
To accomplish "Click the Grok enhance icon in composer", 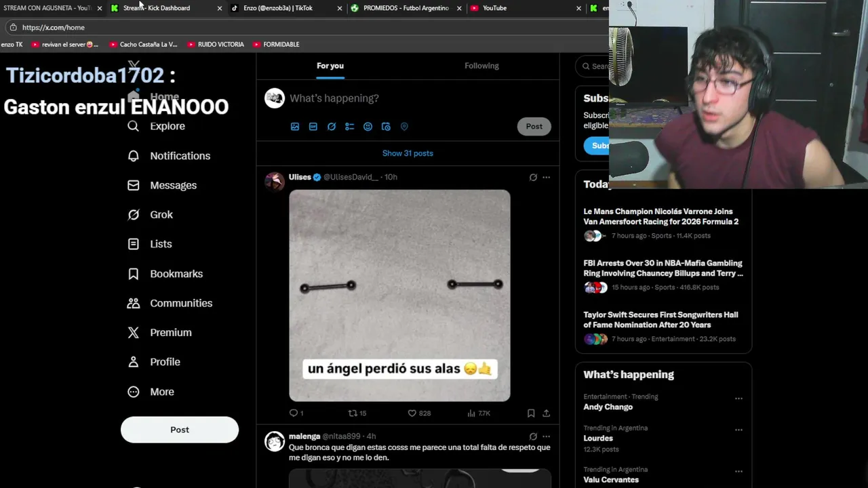I will tap(332, 127).
